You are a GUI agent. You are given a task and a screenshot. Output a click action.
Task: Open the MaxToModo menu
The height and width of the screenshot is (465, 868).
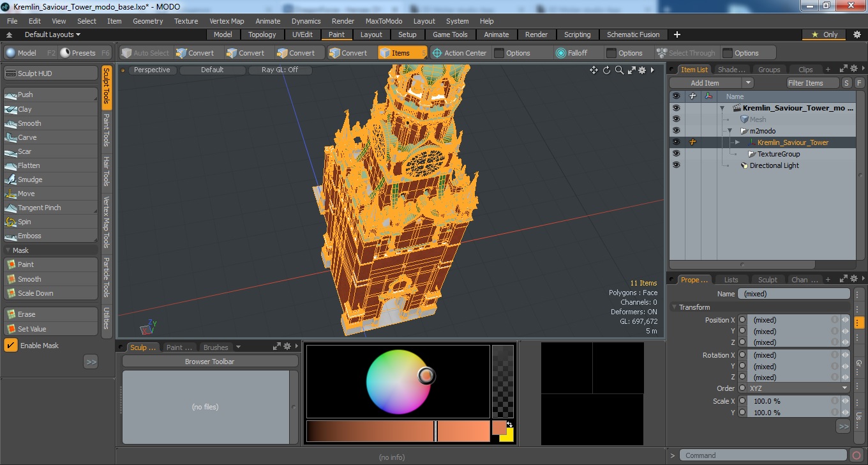point(384,21)
